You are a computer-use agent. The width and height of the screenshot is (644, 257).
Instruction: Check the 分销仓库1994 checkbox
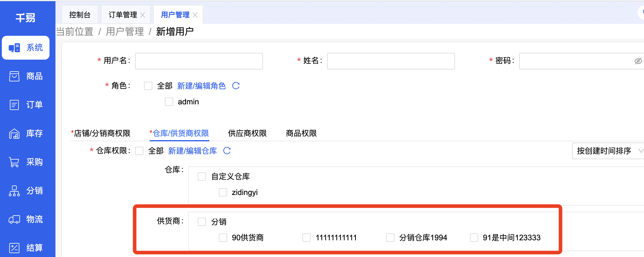pos(390,238)
